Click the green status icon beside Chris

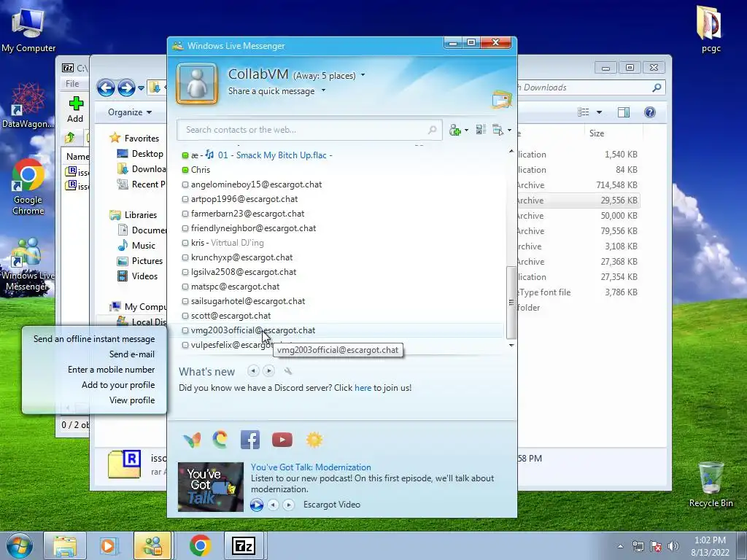pos(185,170)
